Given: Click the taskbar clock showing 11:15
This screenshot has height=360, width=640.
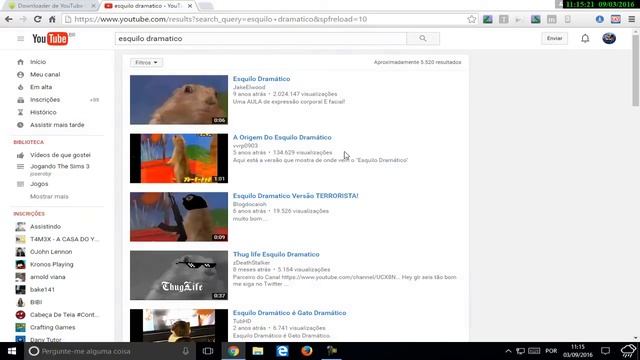Looking at the screenshot, I should [x=578, y=351].
